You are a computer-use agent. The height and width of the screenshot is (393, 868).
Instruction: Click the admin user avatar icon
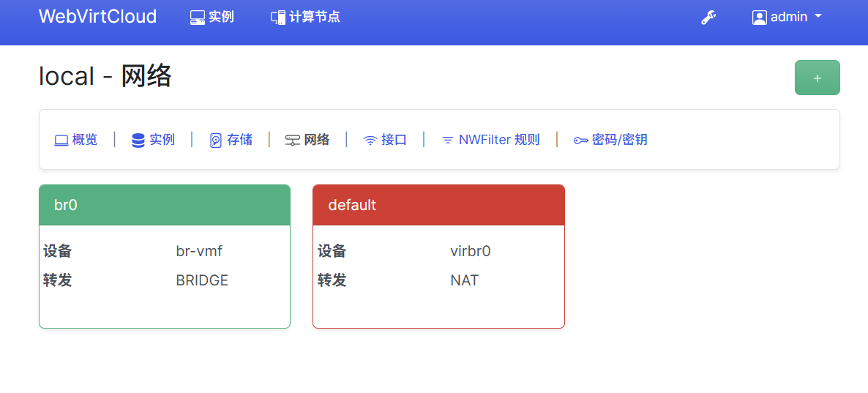(x=759, y=18)
